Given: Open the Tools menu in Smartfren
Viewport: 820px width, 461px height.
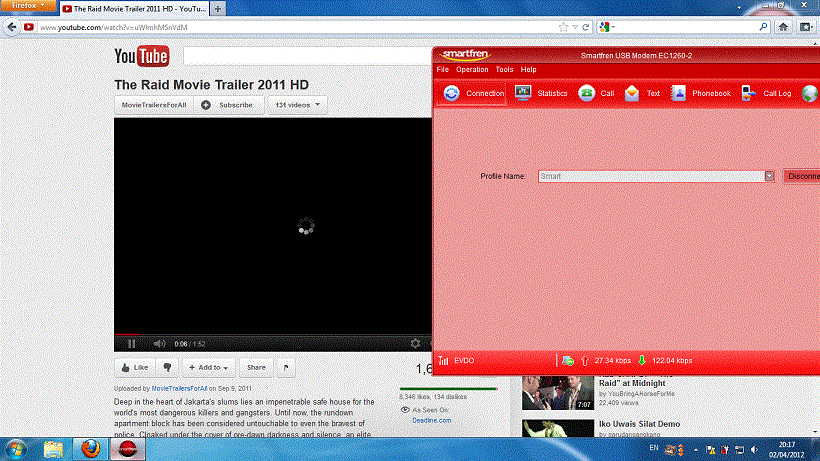Looking at the screenshot, I should (x=504, y=70).
